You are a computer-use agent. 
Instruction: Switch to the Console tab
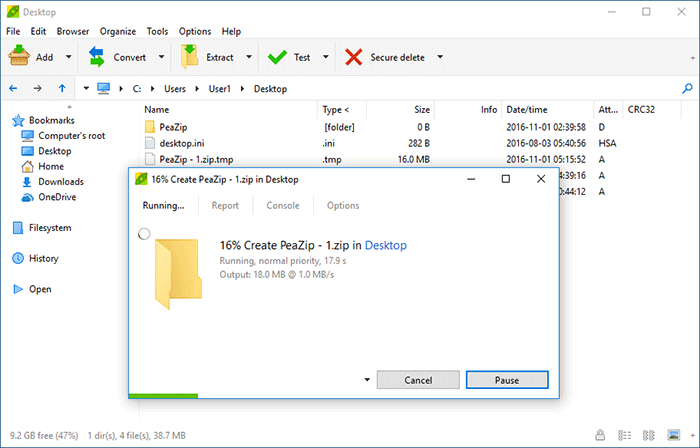pyautogui.click(x=283, y=206)
